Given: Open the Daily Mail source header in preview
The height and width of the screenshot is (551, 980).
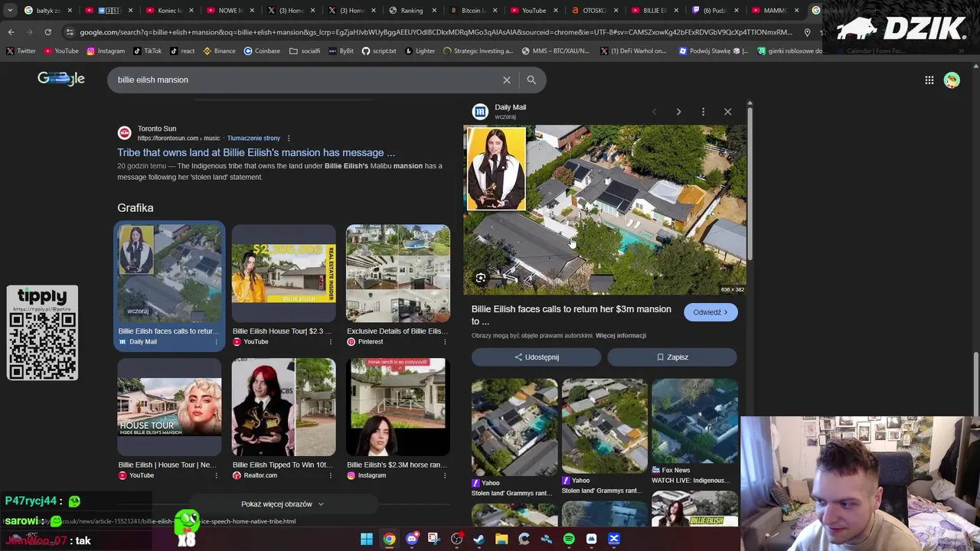Looking at the screenshot, I should (500, 112).
